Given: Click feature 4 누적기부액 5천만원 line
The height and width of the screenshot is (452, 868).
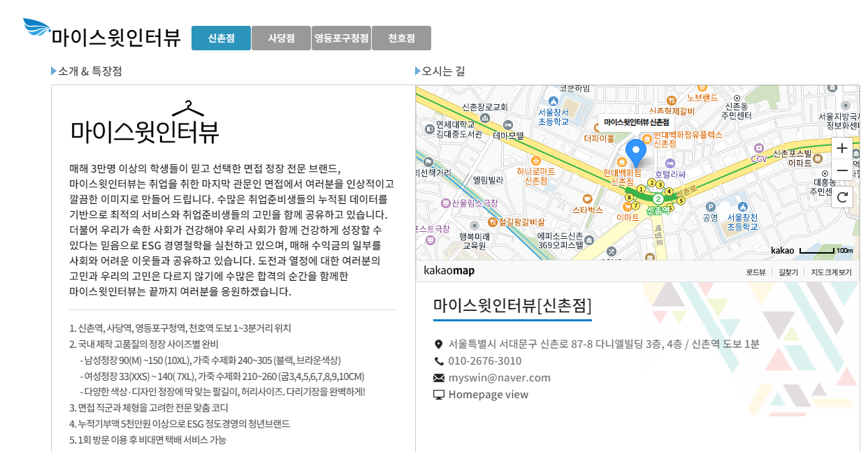Looking at the screenshot, I should (180, 423).
